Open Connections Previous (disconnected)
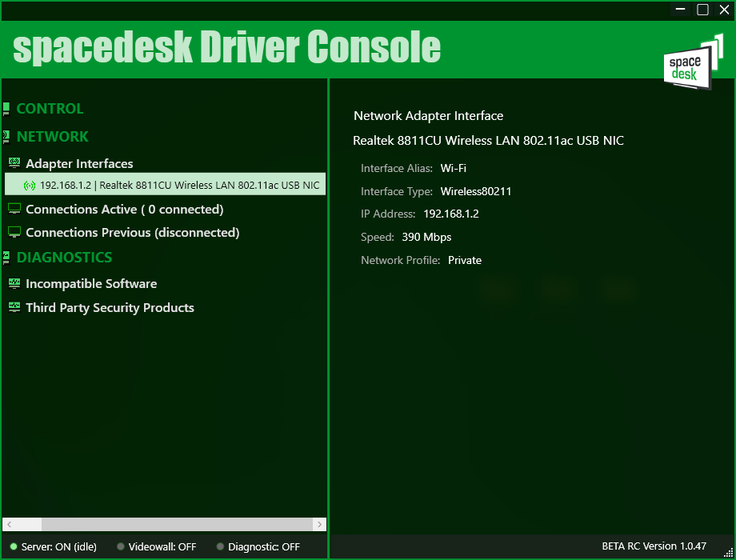 [x=132, y=232]
